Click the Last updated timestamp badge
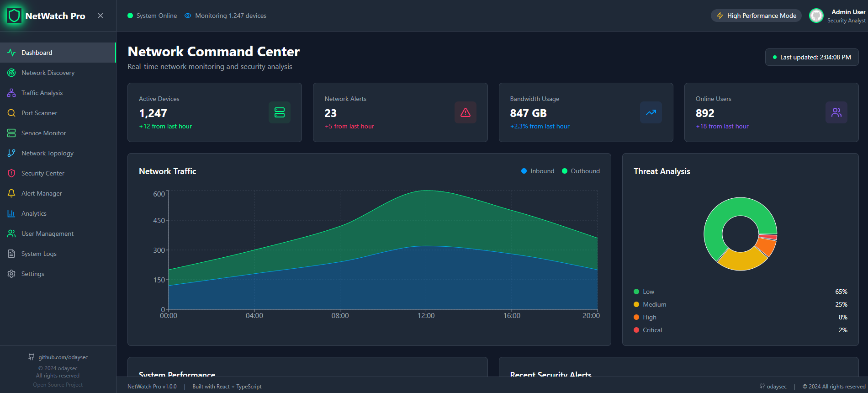This screenshot has width=868, height=393. tap(812, 57)
